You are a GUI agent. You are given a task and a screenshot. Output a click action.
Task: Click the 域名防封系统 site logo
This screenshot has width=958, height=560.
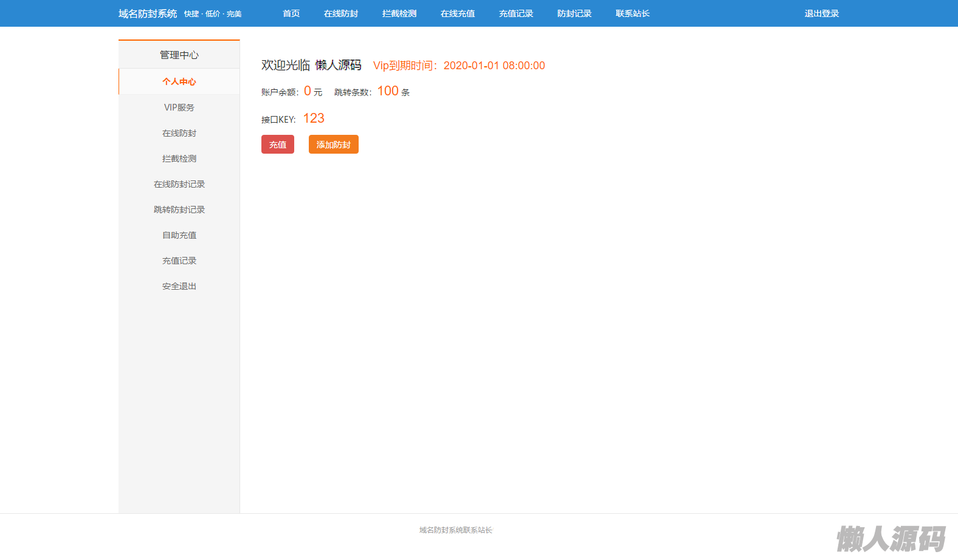[x=148, y=13]
